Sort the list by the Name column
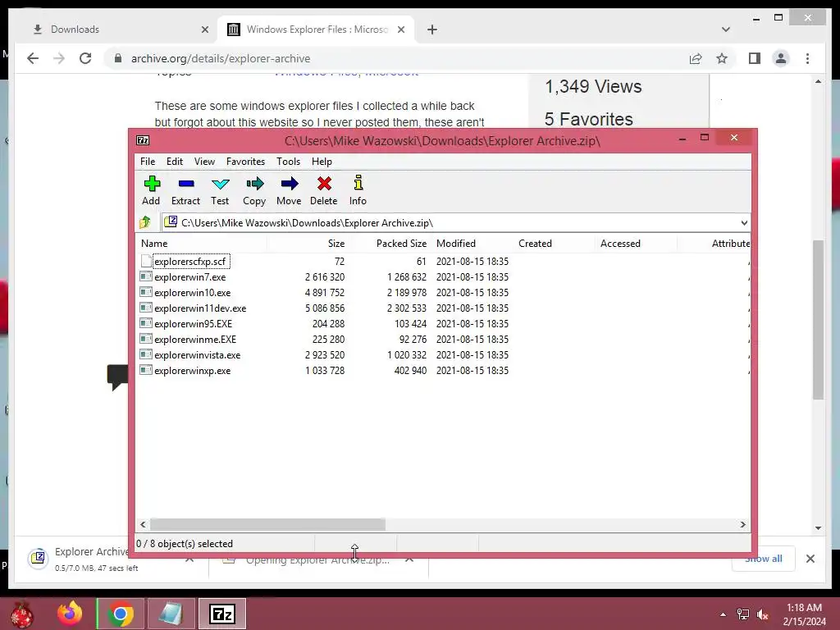 [x=201, y=243]
